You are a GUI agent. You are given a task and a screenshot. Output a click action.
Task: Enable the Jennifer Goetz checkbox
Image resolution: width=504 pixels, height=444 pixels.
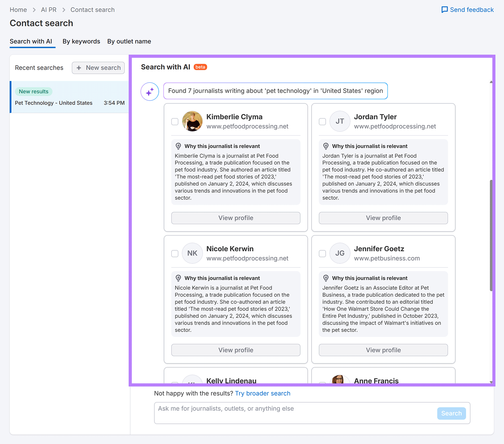coord(322,253)
